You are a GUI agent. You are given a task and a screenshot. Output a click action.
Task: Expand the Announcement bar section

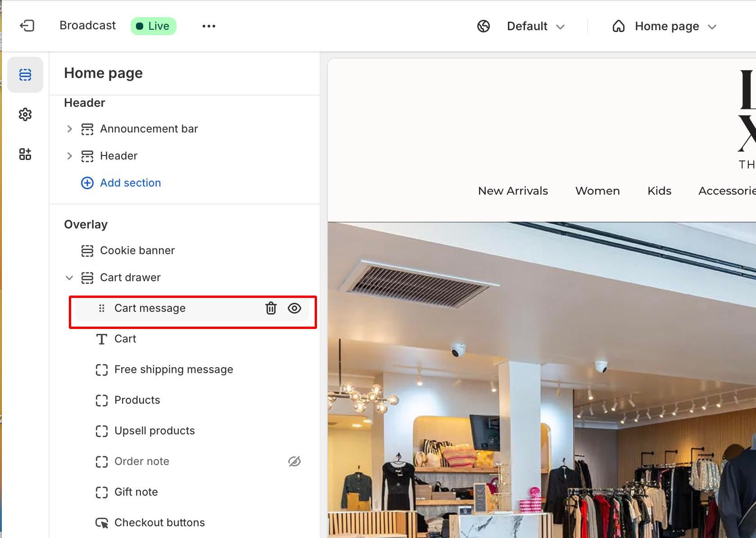[x=69, y=129]
